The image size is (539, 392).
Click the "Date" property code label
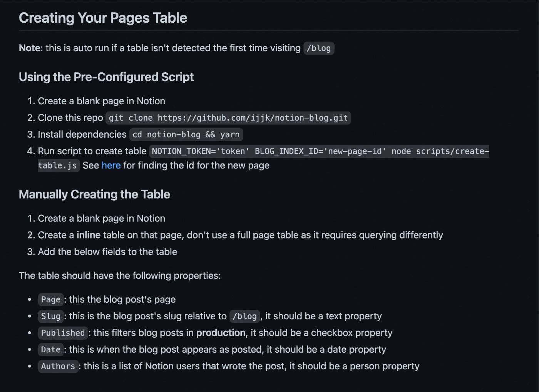click(51, 350)
